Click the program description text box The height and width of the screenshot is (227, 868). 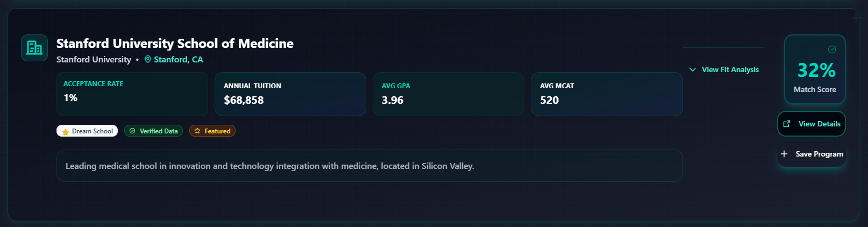point(369,166)
